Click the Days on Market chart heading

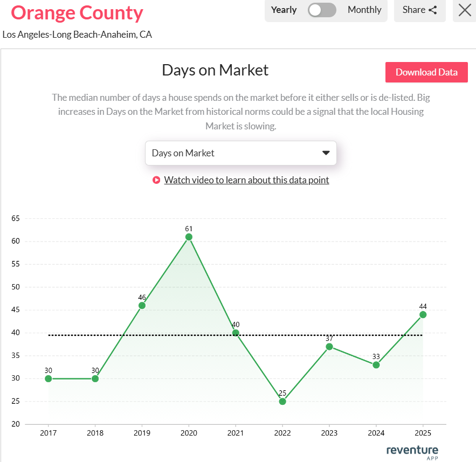215,70
